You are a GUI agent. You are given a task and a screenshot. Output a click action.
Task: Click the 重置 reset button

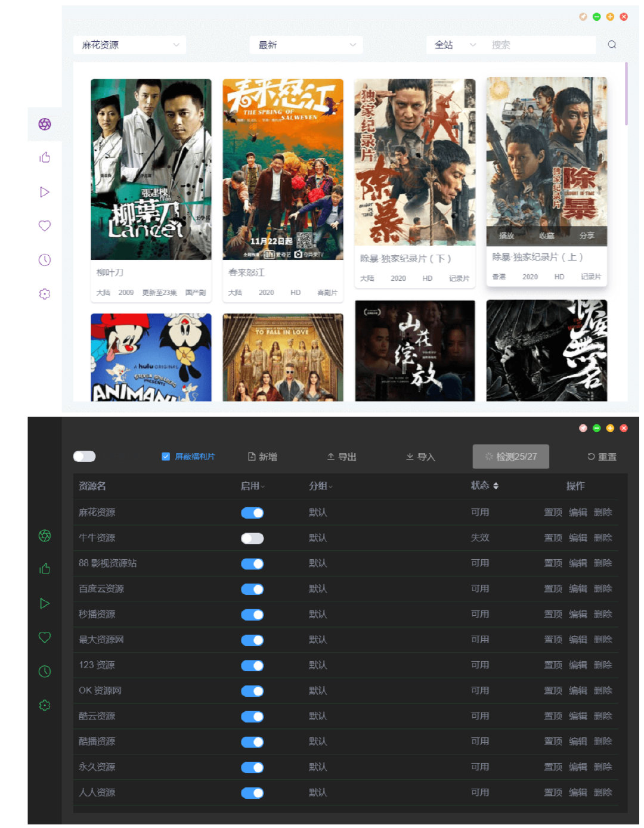[x=602, y=457]
